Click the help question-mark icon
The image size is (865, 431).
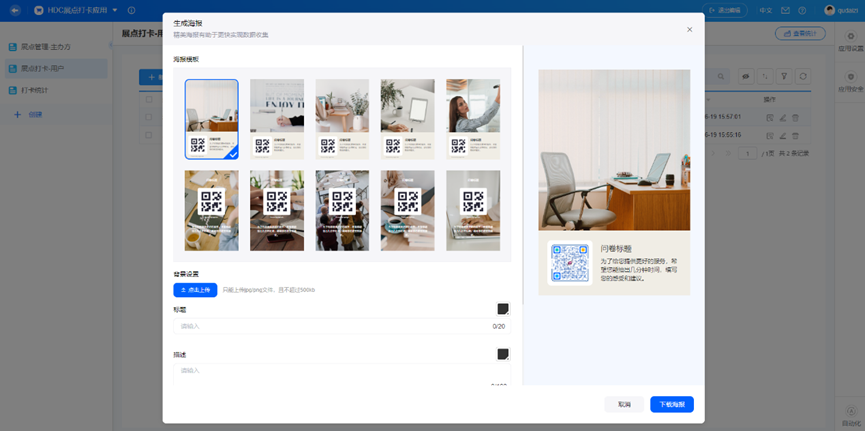tap(802, 10)
